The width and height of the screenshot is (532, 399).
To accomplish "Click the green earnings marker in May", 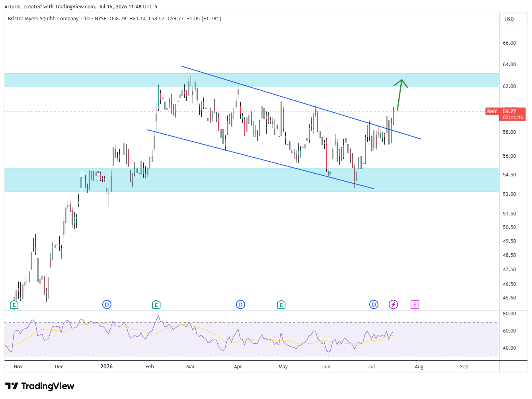I will pos(281,305).
